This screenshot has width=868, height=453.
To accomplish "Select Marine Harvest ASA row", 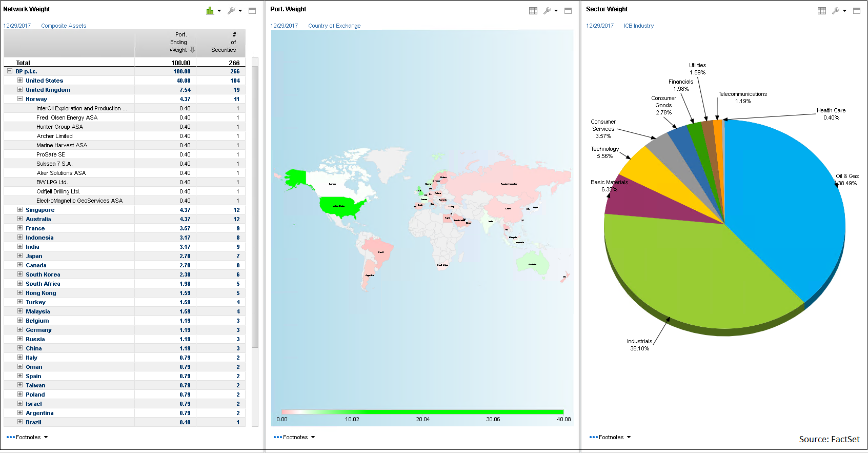I will click(125, 145).
